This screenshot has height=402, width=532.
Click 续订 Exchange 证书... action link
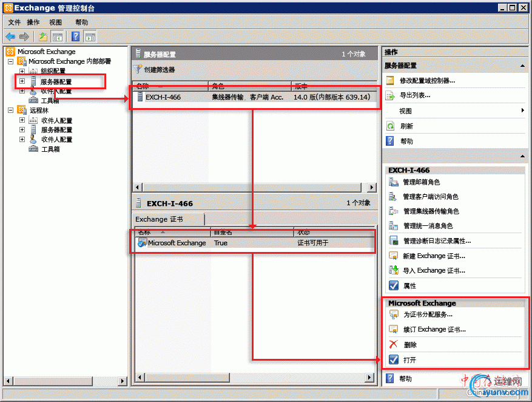click(434, 329)
